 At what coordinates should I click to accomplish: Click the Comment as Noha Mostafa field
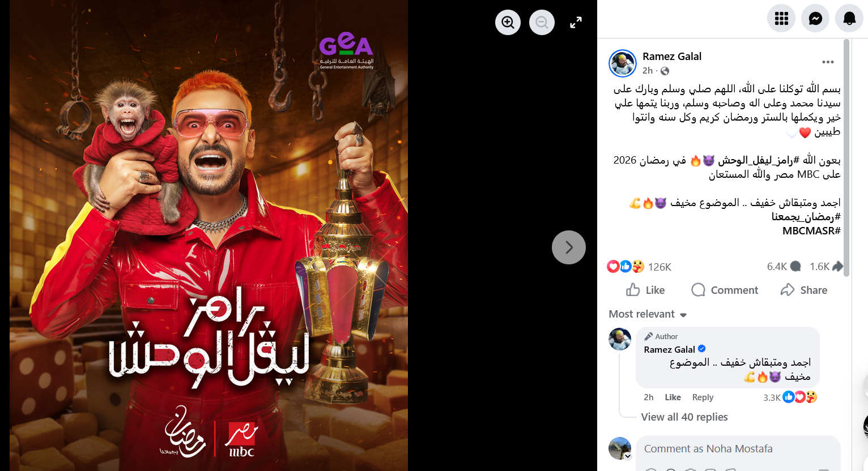click(x=738, y=449)
